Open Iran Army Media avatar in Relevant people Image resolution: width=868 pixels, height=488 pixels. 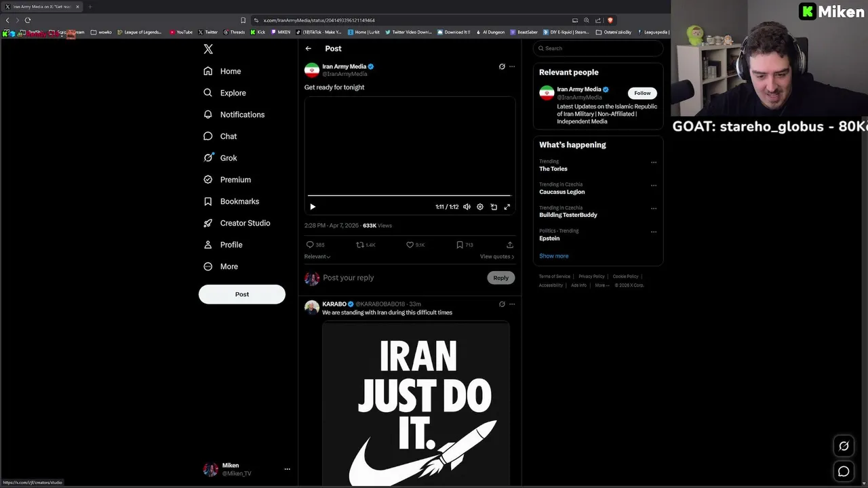click(547, 93)
